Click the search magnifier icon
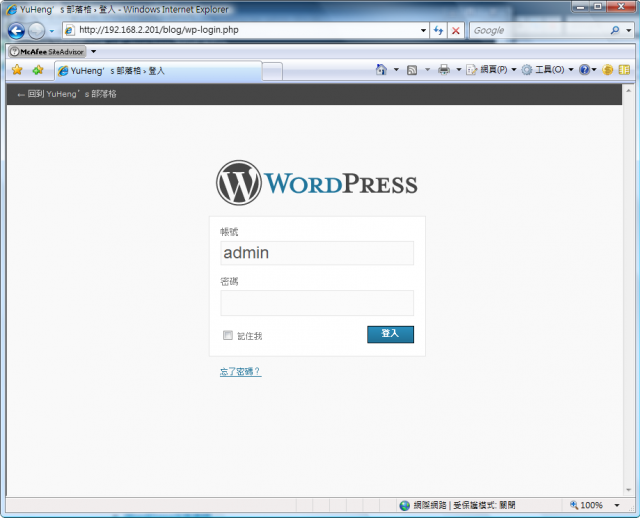640x518 pixels. click(x=615, y=30)
